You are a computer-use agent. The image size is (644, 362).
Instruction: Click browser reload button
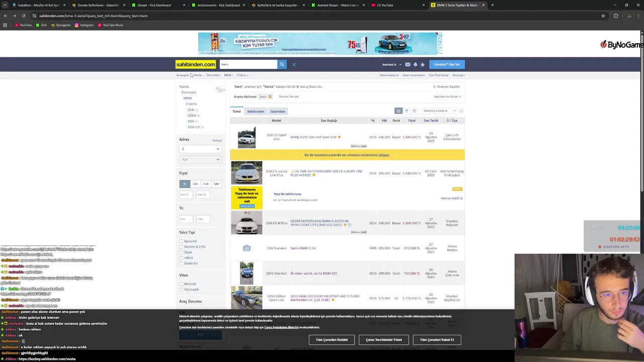point(23,16)
